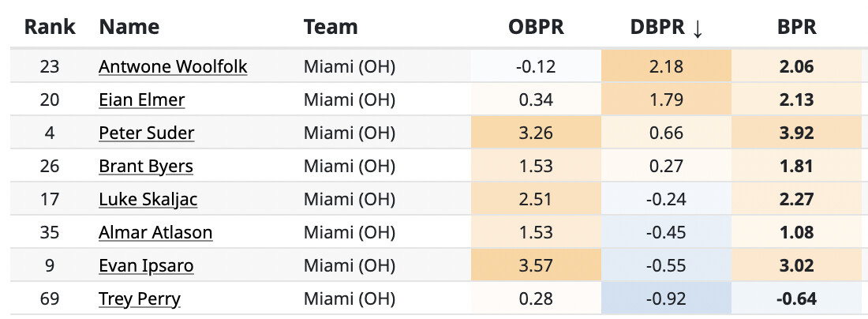Click Trey Perry's -0.92 DBPR cell
Viewport: 868px width, 319px height.
[x=666, y=298]
